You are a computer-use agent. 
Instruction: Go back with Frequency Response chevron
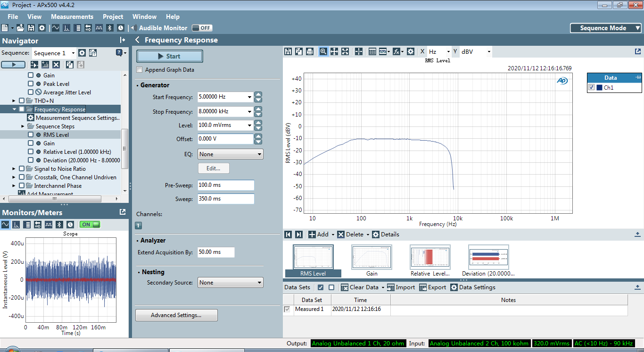click(138, 40)
